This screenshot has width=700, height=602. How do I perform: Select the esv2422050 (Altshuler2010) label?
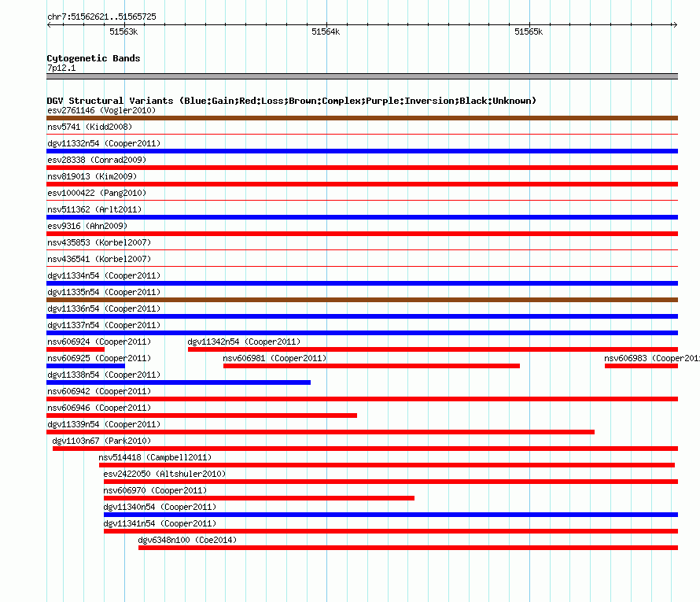coord(164,474)
